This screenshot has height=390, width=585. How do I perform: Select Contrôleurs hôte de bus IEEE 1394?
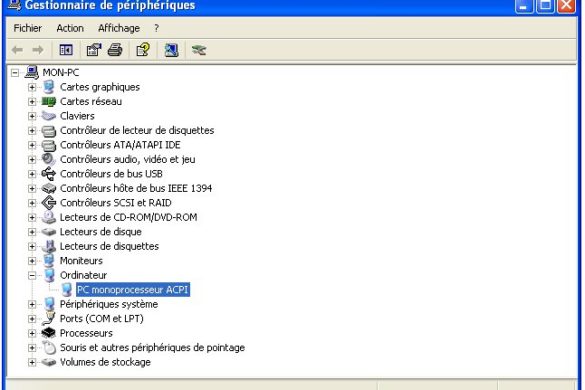136,188
